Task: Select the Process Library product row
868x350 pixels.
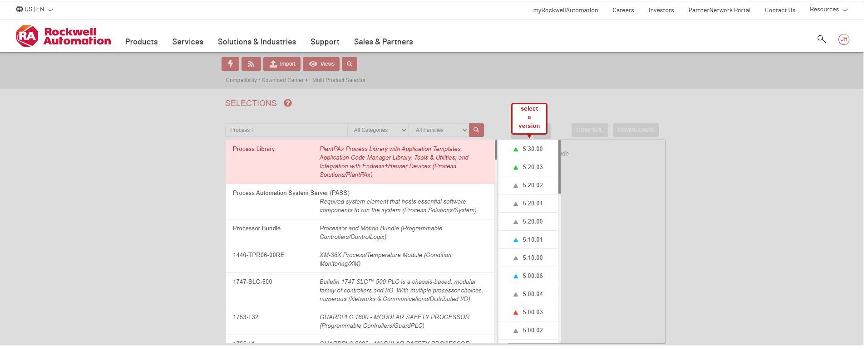Action: pos(360,162)
